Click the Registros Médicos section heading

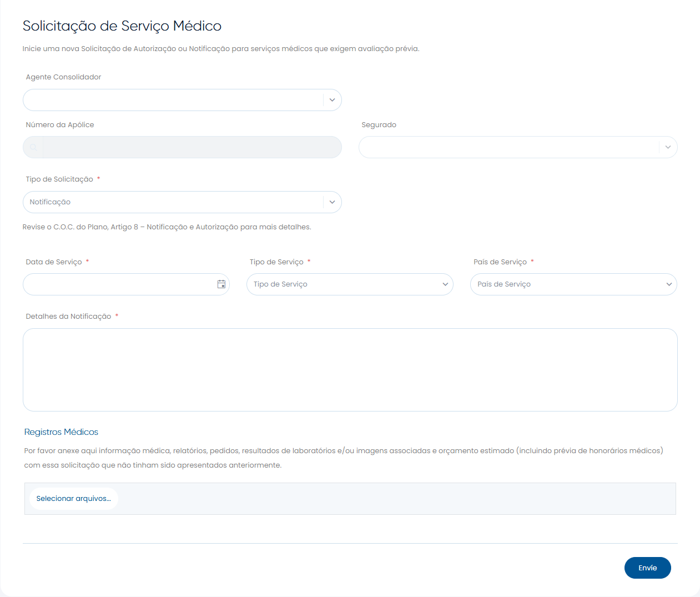click(61, 432)
